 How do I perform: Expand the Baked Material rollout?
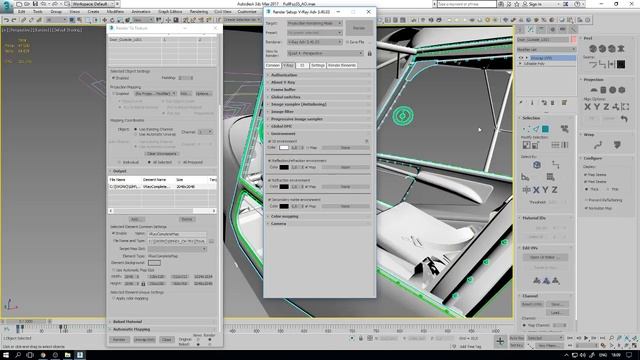(x=162, y=322)
